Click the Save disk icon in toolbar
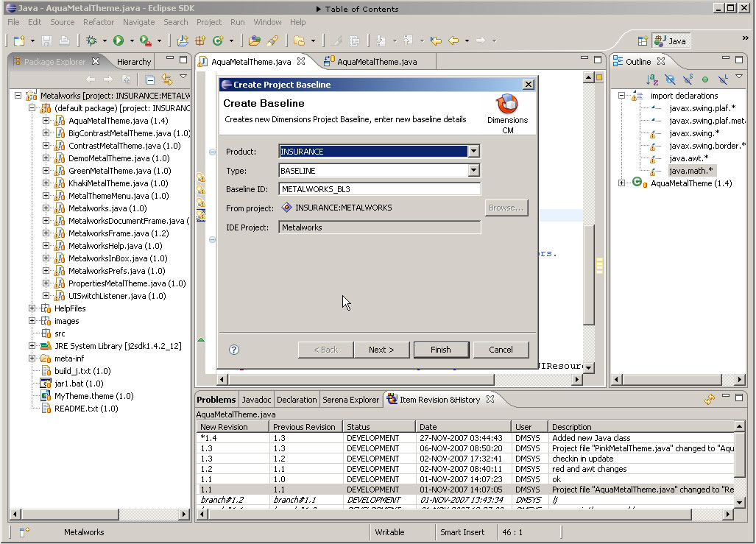This screenshot has height=544, width=756. (x=47, y=41)
